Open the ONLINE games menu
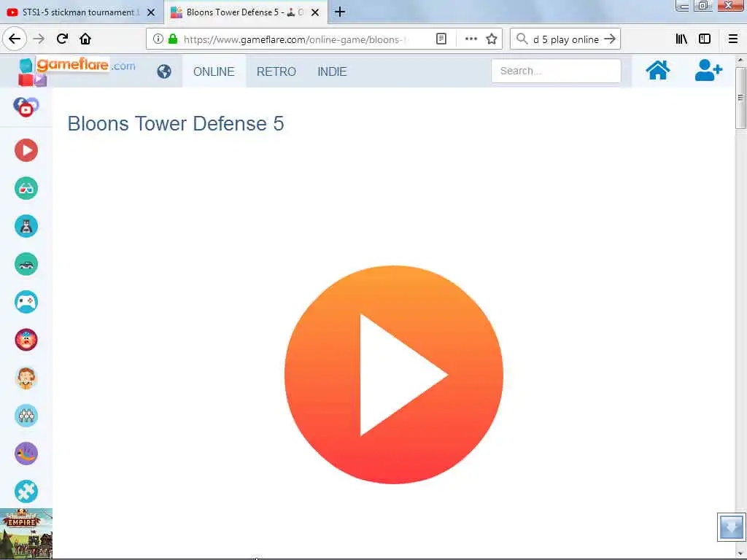This screenshot has height=560, width=747. [x=214, y=71]
